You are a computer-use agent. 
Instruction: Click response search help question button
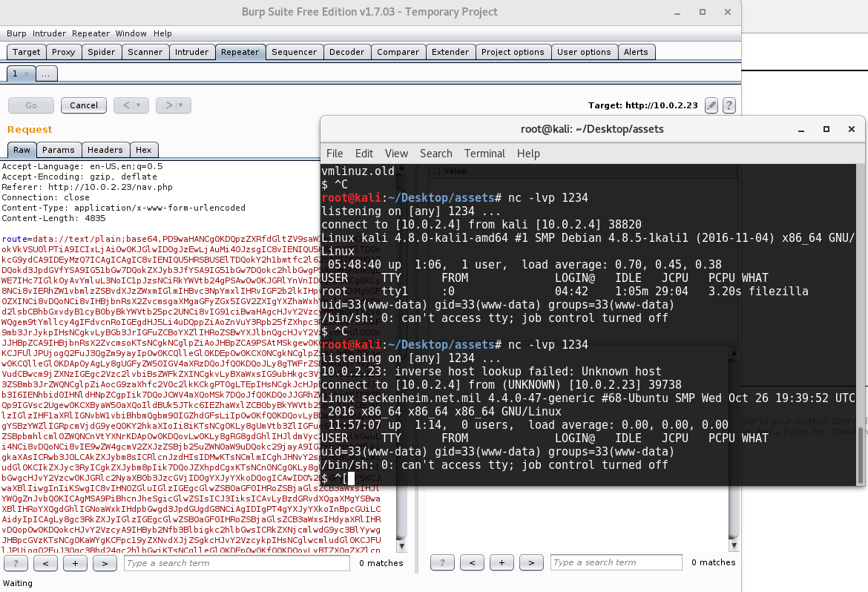442,562
